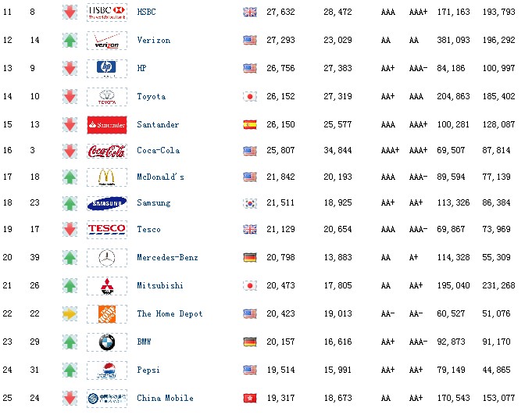
Task: Click the green up arrow beside Verizon
Action: 70,41
